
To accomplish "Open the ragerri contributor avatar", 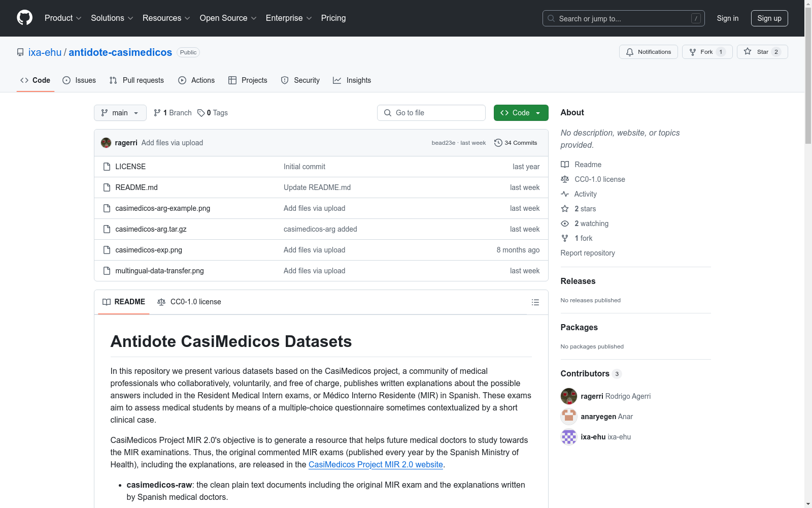I will point(569,396).
